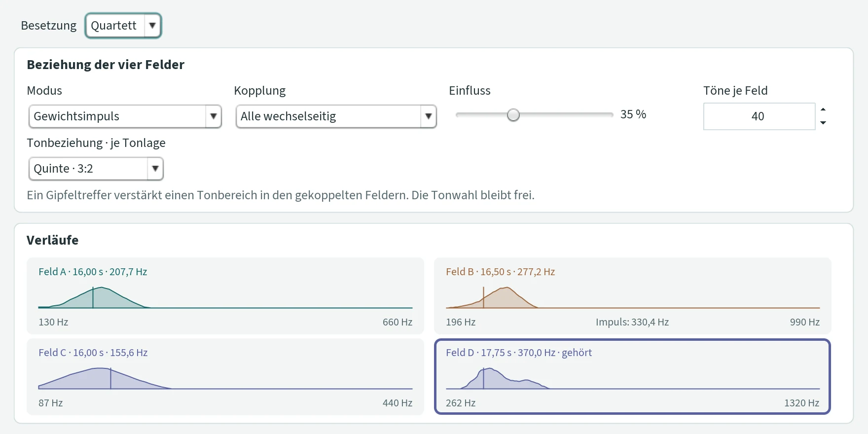Image resolution: width=868 pixels, height=434 pixels.
Task: Click the 'Kopplung' label
Action: pos(260,91)
